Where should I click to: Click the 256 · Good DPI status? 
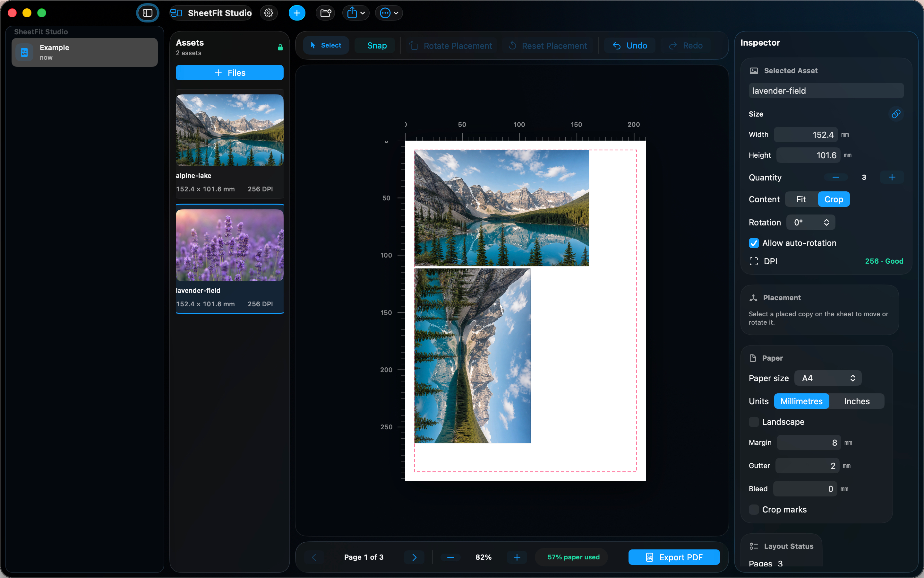pos(884,261)
